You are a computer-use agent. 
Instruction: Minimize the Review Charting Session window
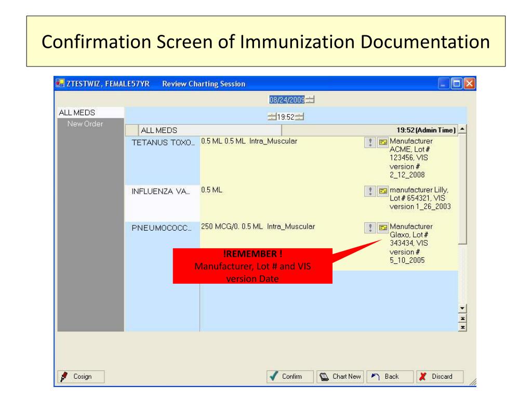[444, 84]
